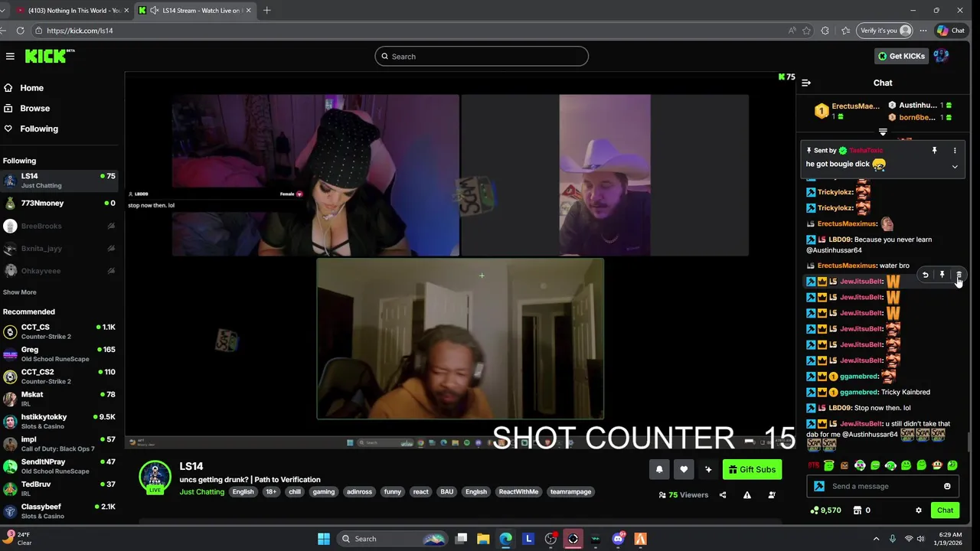Click the heart follow icon
980x551 pixels.
(x=684, y=470)
